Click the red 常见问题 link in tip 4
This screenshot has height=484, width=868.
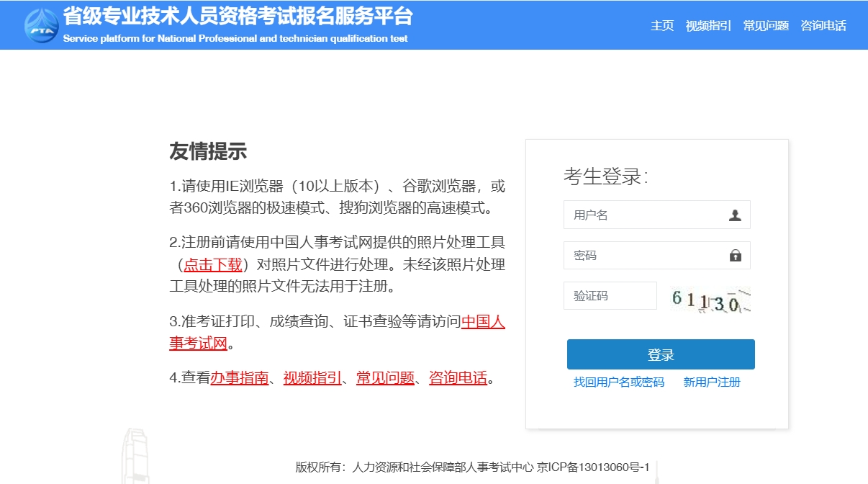point(385,377)
